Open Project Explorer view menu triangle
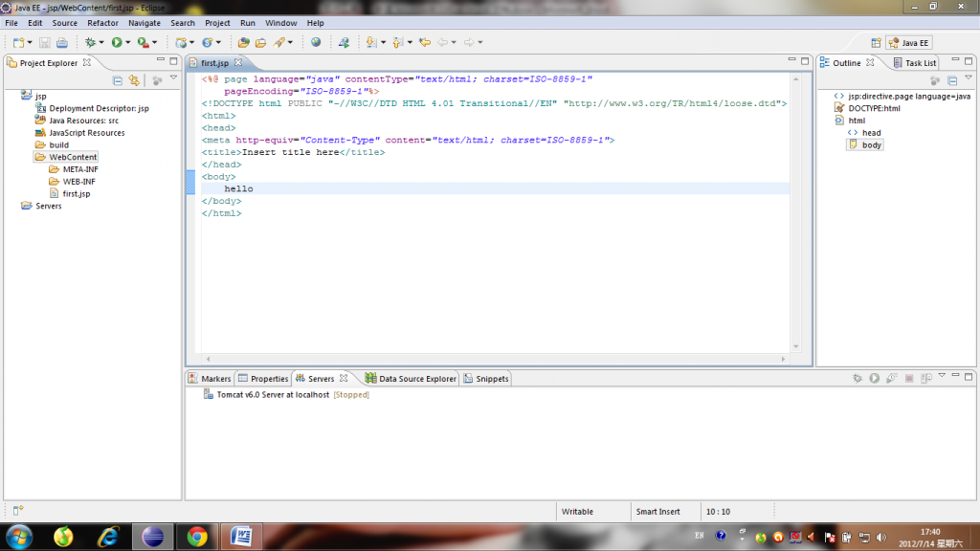The width and height of the screenshot is (980, 551). (x=173, y=78)
